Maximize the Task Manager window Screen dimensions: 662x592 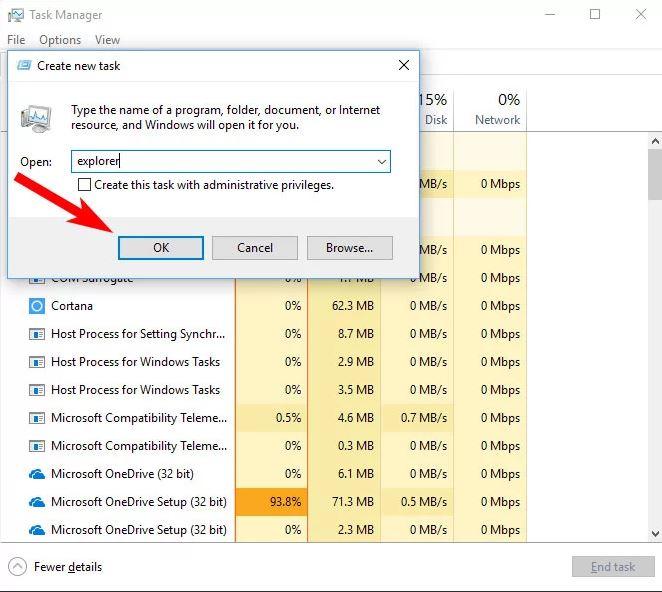pyautogui.click(x=595, y=14)
